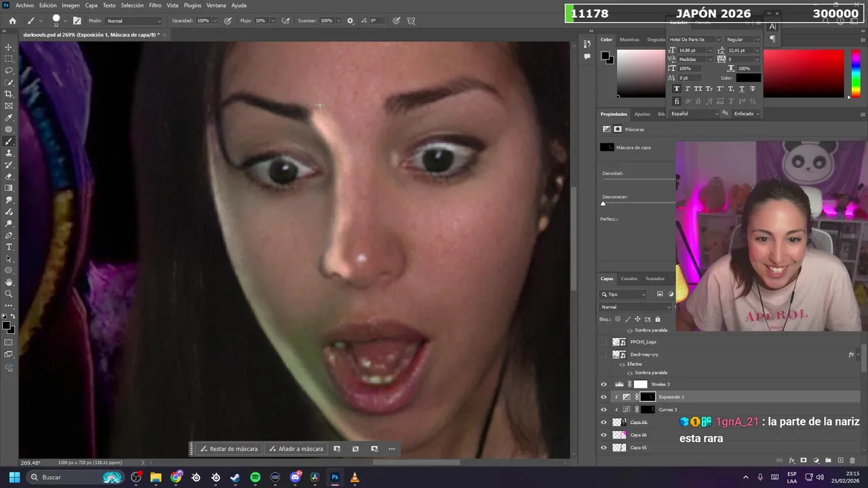Open layer filter Tipo dropdown
The image size is (868, 488).
tap(624, 294)
